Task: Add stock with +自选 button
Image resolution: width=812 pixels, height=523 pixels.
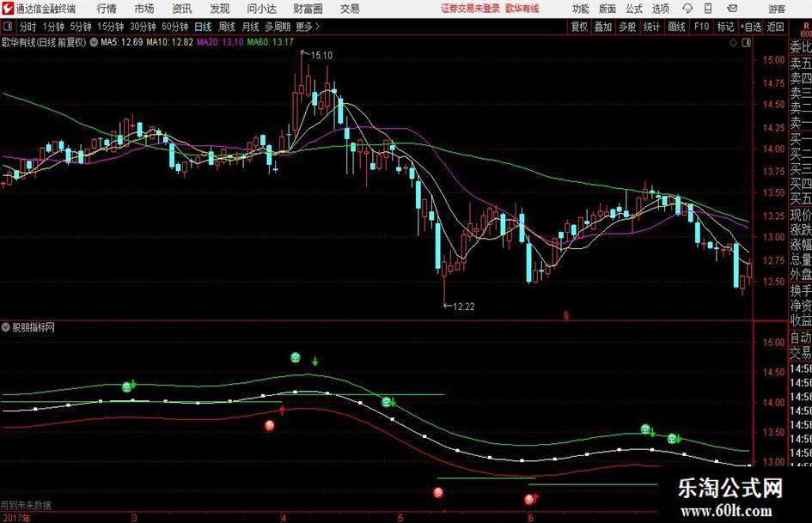Action: 750,27
